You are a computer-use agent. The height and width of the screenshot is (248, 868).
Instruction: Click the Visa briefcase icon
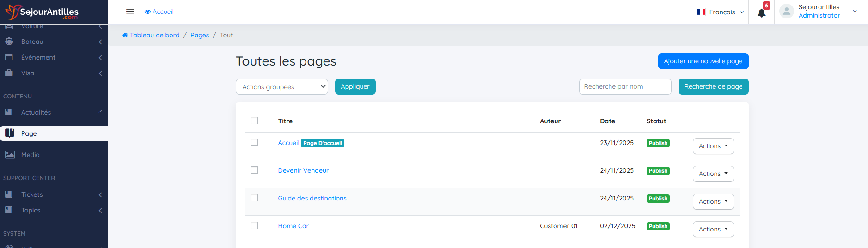[x=9, y=73]
